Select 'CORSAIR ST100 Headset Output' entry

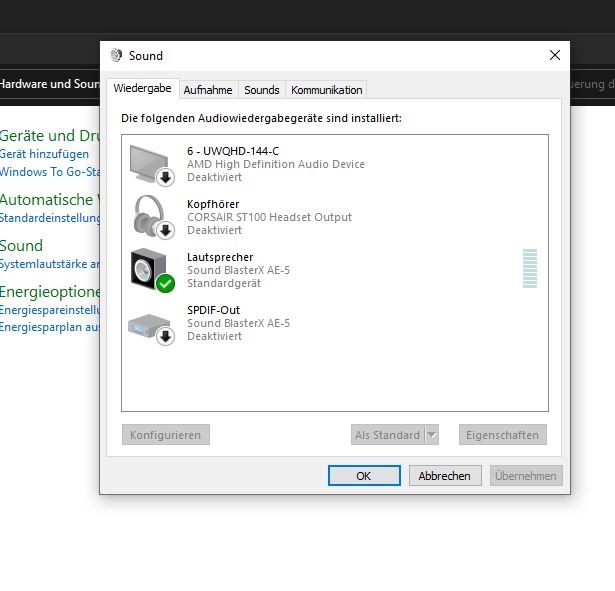coord(269,217)
